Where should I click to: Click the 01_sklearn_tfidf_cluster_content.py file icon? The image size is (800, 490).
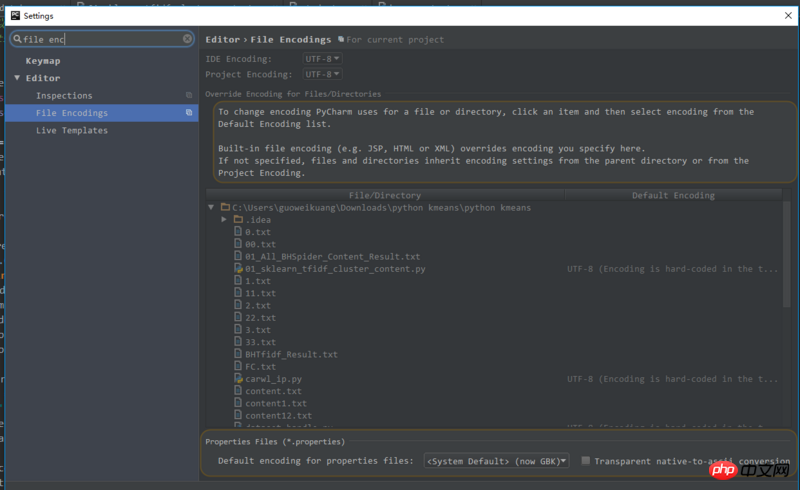(238, 269)
